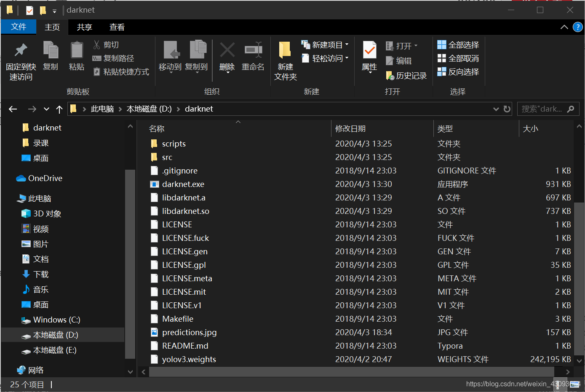Open the 轻松访问 easy access dropdown
The width and height of the screenshot is (585, 392).
click(325, 58)
